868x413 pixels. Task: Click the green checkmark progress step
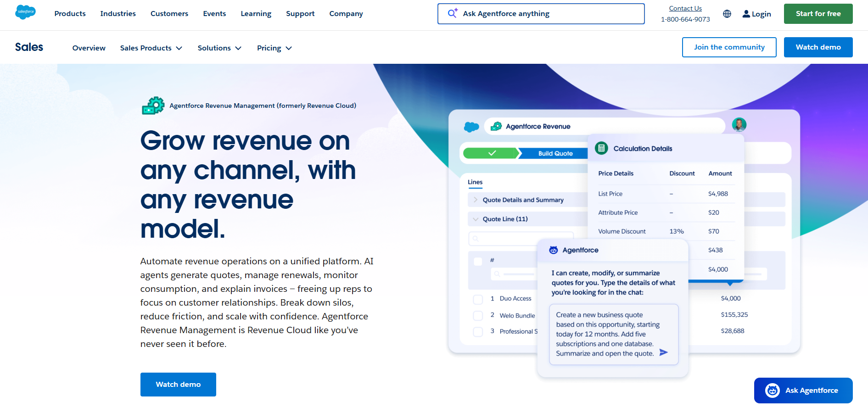click(491, 153)
